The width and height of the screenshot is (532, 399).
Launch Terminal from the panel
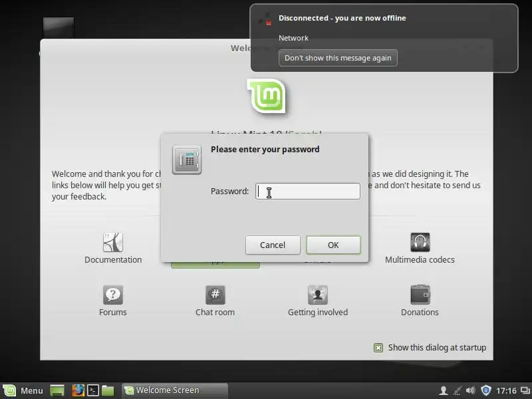93,390
